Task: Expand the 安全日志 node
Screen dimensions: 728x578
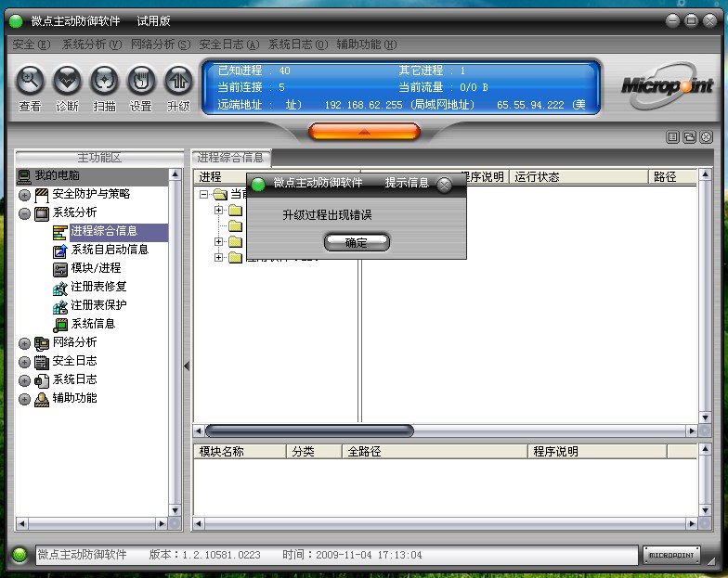Action: pyautogui.click(x=24, y=362)
